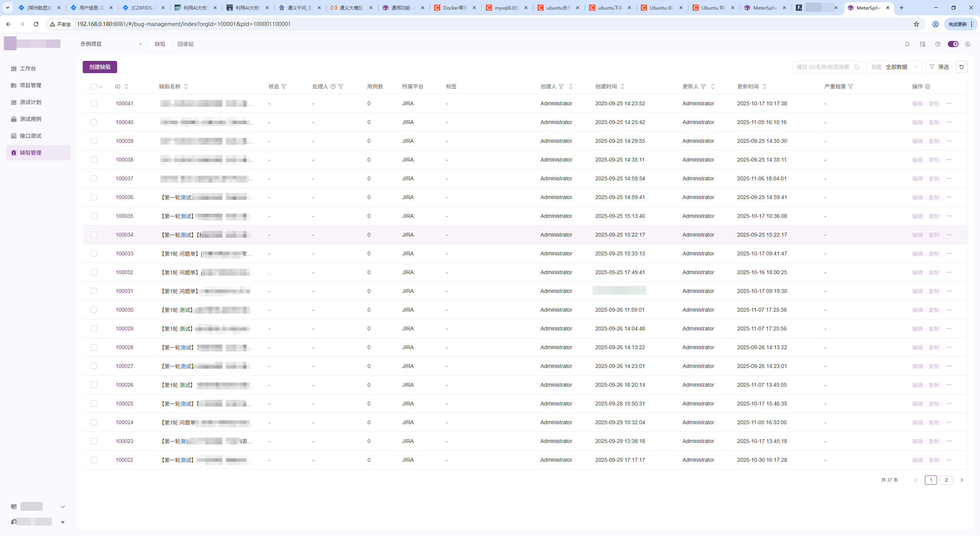Check the select-all checkbox in table header

click(94, 87)
